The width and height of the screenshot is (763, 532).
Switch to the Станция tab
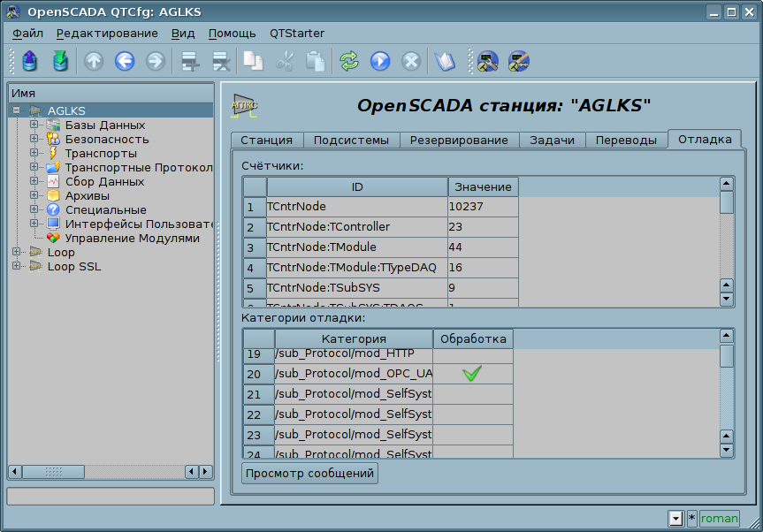(267, 140)
